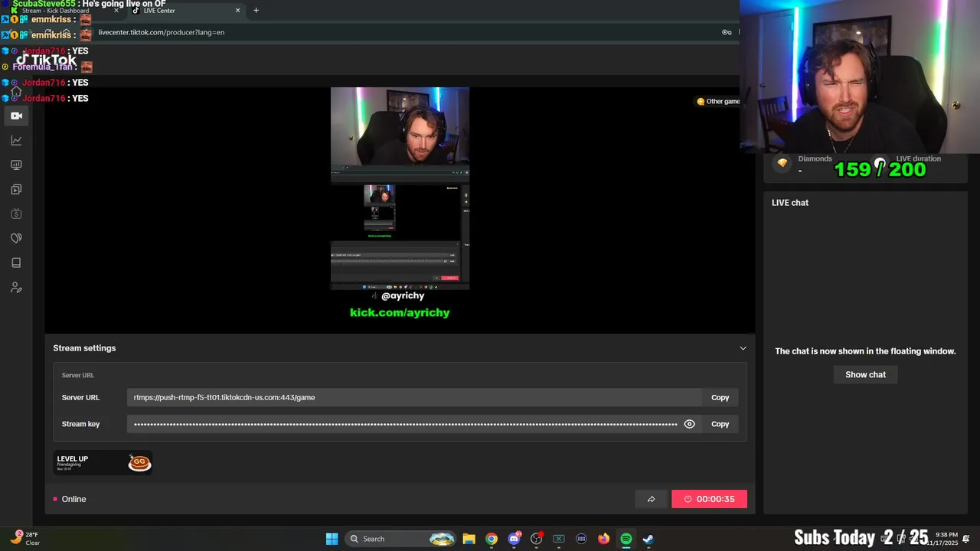
Task: Open the LIVE monitor sidebar icon
Action: 16,165
